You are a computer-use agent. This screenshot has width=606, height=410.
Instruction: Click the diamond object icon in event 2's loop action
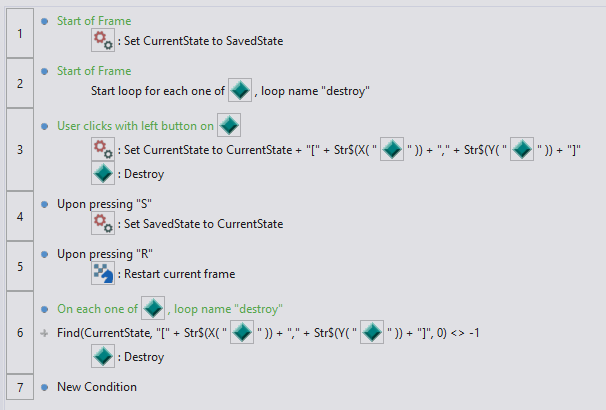click(240, 90)
